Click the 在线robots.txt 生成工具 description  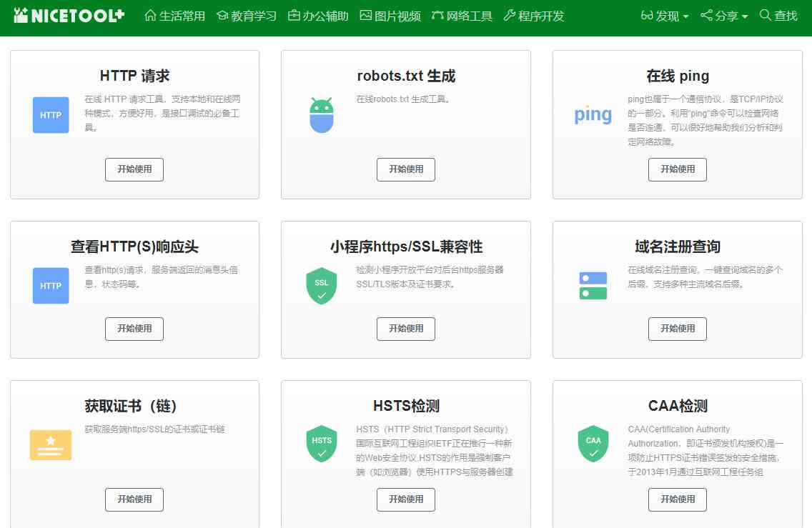point(403,99)
